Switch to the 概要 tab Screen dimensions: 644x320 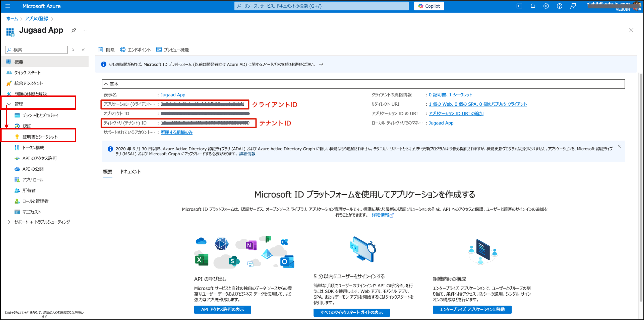(x=108, y=172)
